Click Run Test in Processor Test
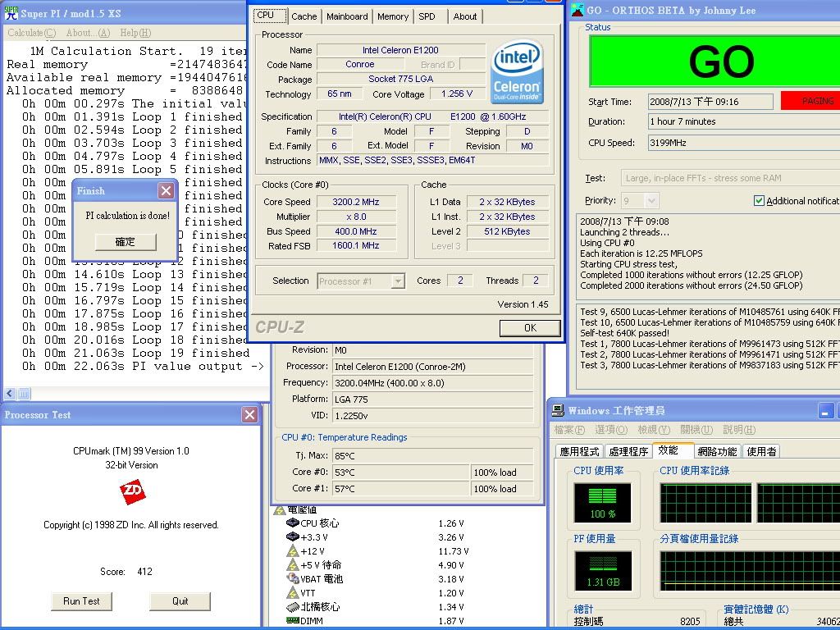The width and height of the screenshot is (840, 630). click(81, 601)
